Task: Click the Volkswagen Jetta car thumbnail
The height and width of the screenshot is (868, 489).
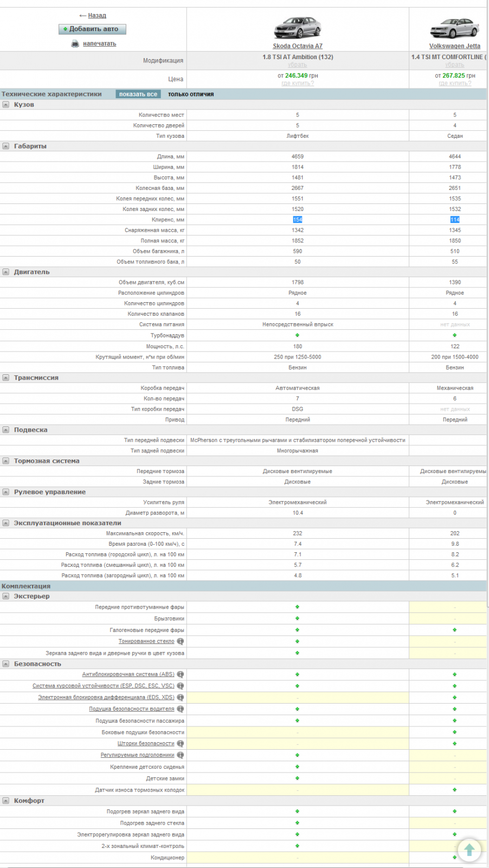Action: coord(455,28)
